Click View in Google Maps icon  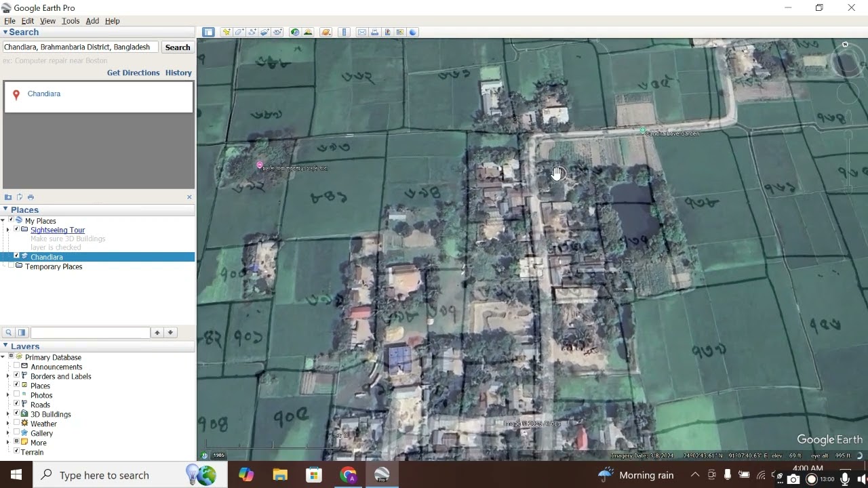tap(400, 32)
